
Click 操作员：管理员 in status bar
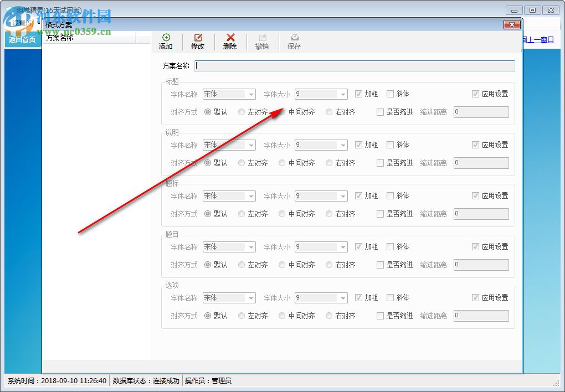tap(208, 381)
